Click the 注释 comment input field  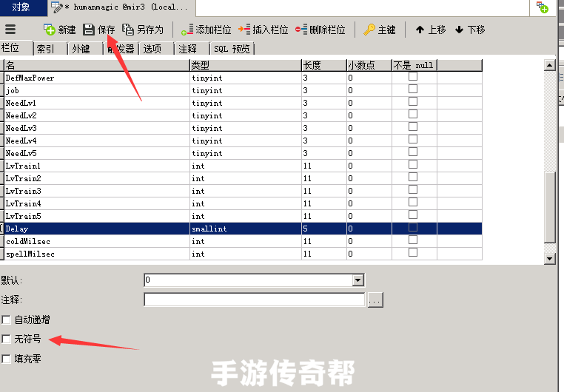255,300
